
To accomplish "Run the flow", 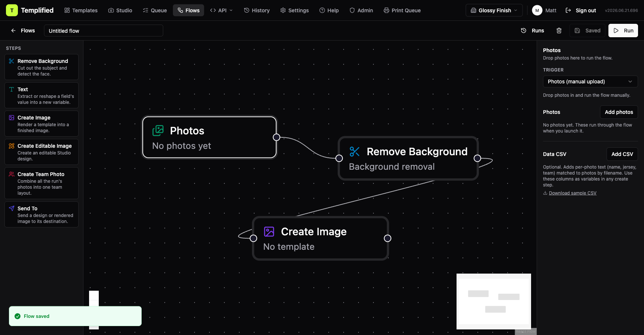I will [x=623, y=31].
